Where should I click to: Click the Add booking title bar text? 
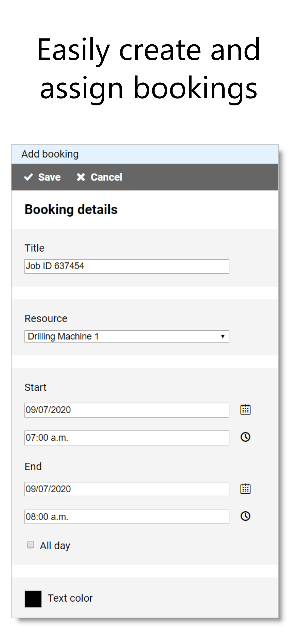[50, 154]
